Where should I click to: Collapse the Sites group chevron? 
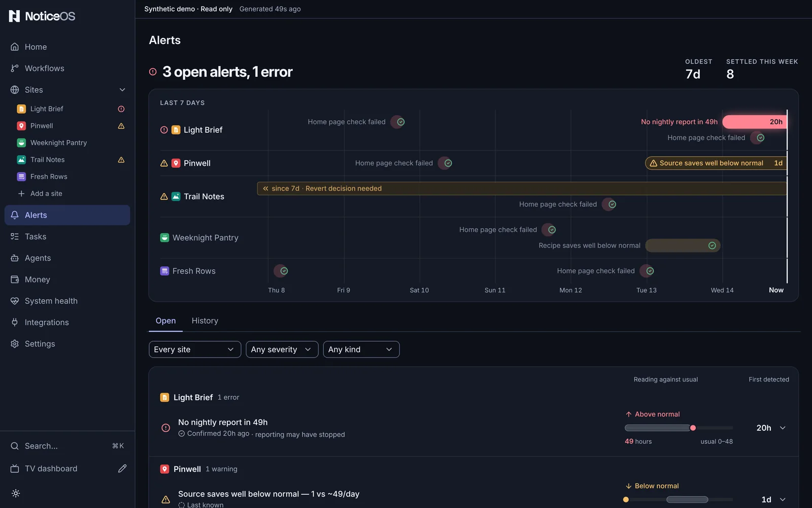[x=122, y=90]
